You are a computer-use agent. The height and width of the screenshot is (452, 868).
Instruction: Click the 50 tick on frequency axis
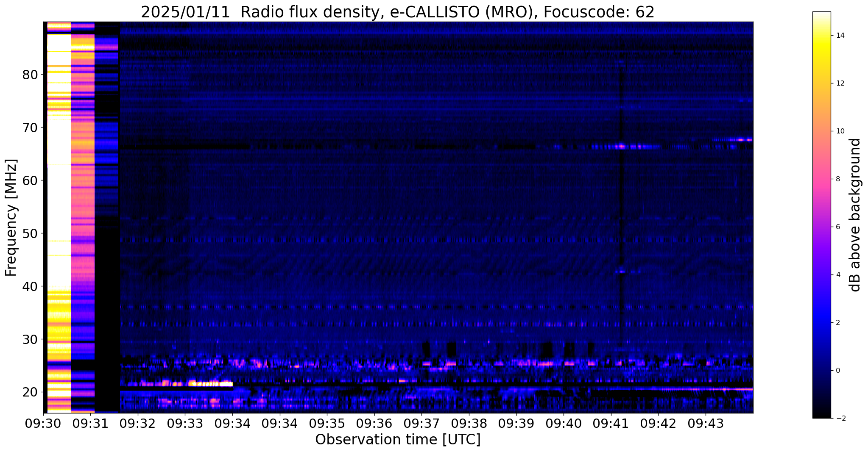coord(30,234)
